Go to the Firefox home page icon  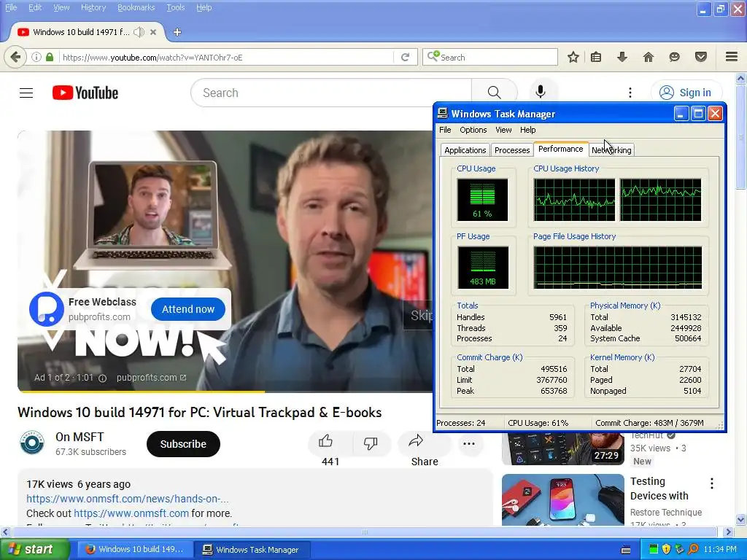(x=649, y=57)
